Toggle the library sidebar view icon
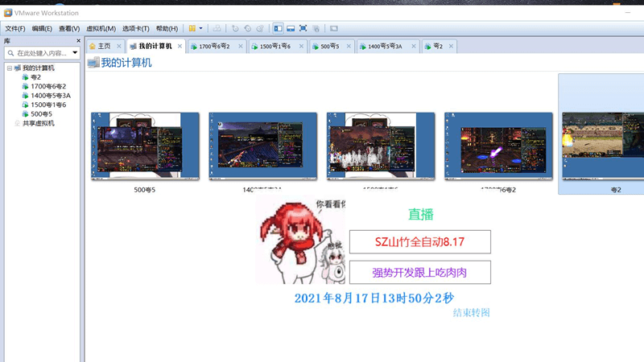This screenshot has width=644, height=362. point(278,28)
